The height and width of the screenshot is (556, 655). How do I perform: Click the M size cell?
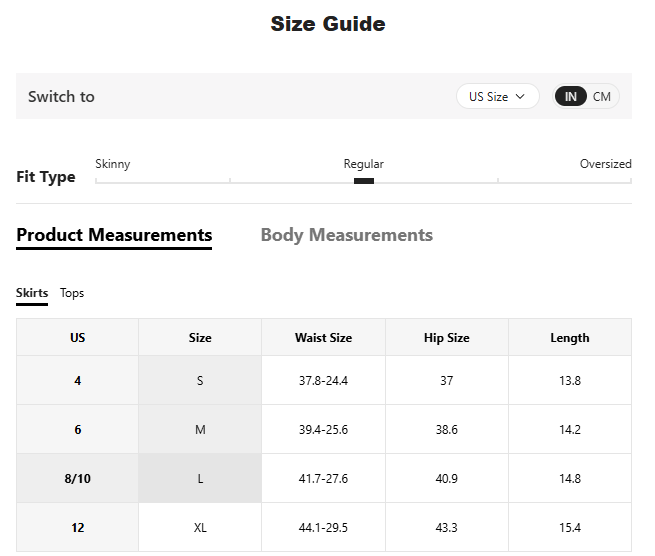pyautogui.click(x=200, y=429)
